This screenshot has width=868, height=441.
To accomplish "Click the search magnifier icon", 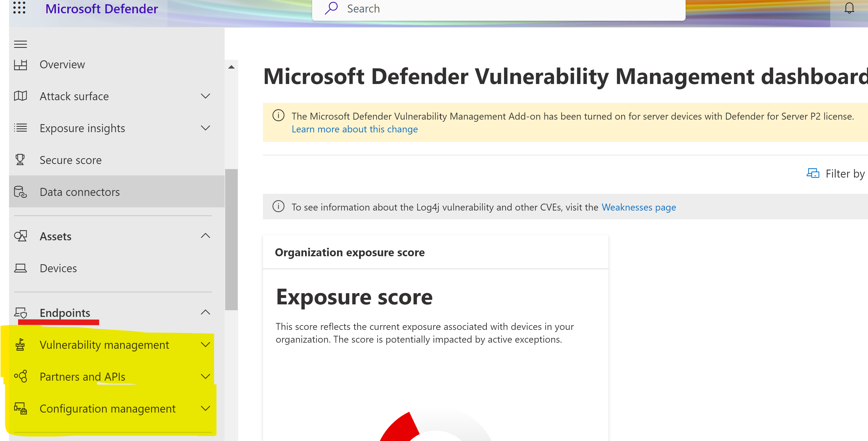I will tap(331, 9).
